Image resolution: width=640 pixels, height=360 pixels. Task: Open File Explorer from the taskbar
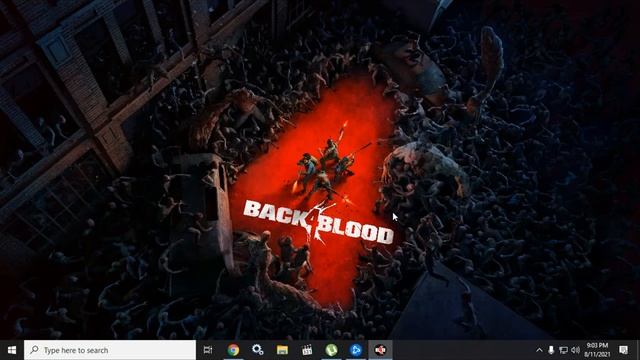tap(282, 350)
